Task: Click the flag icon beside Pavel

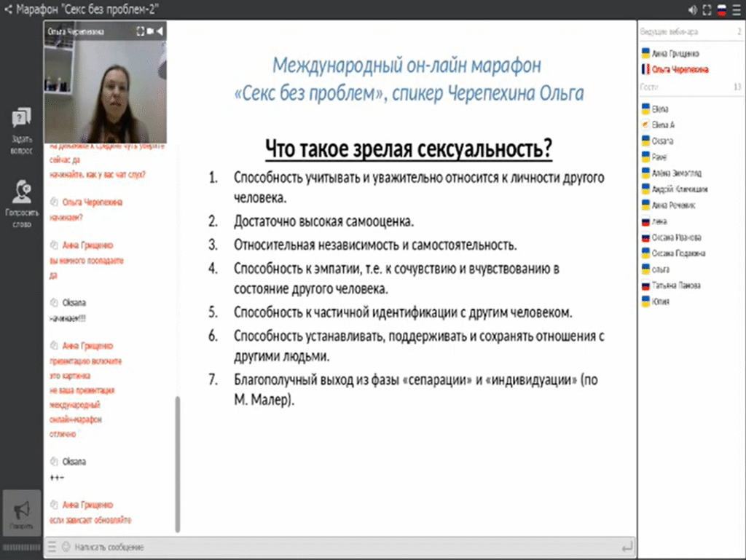Action: click(x=645, y=157)
